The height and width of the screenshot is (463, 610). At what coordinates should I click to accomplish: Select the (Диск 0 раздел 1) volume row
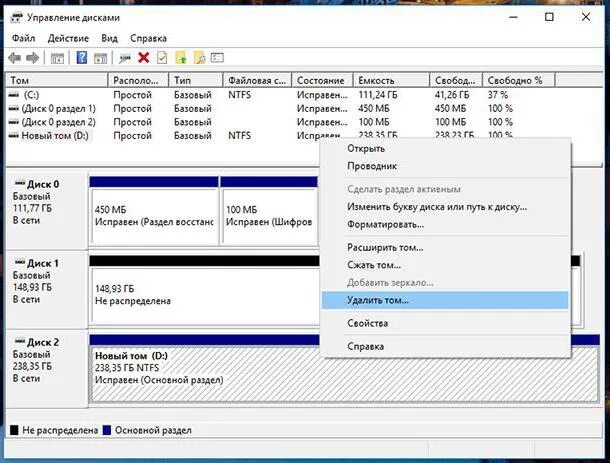[280, 108]
